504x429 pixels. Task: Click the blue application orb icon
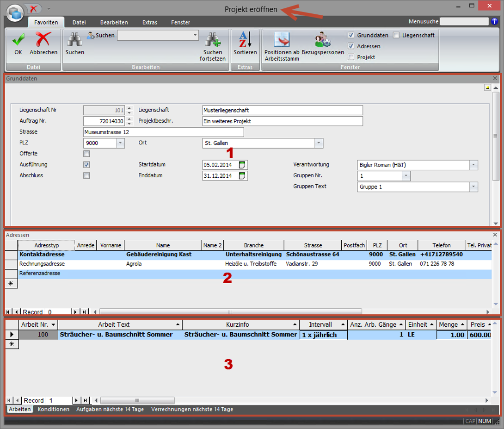15,13
